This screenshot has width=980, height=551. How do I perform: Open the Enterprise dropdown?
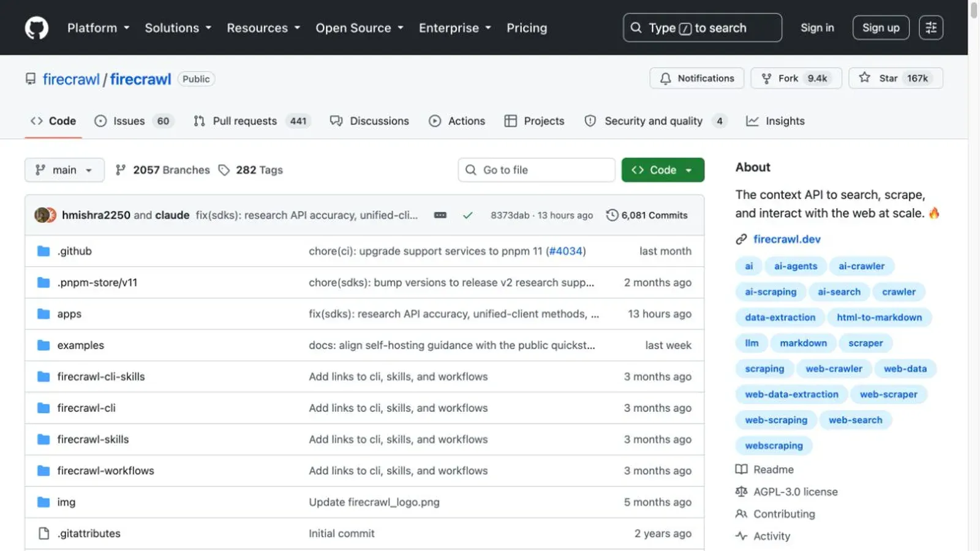coord(455,28)
